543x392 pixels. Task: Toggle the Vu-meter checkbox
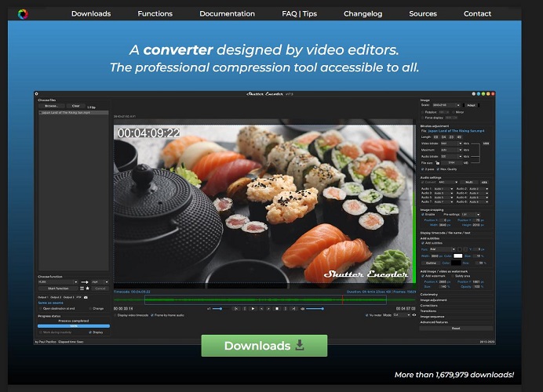coord(366,315)
